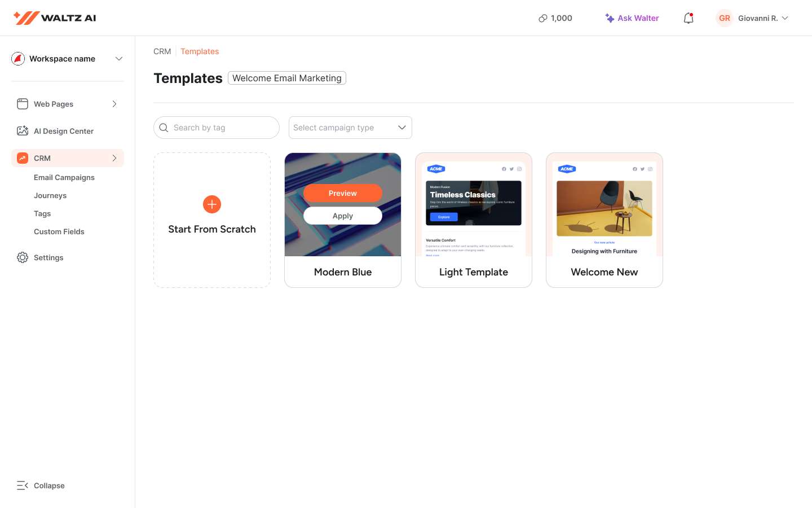Open the Ask Walter assistant
The height and width of the screenshot is (508, 812).
click(x=632, y=18)
